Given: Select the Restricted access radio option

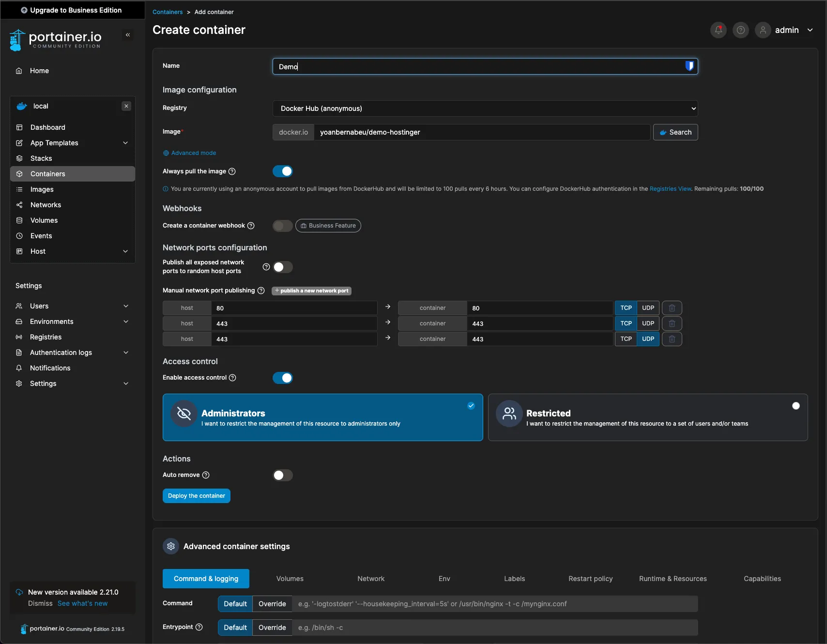Looking at the screenshot, I should pos(796,406).
